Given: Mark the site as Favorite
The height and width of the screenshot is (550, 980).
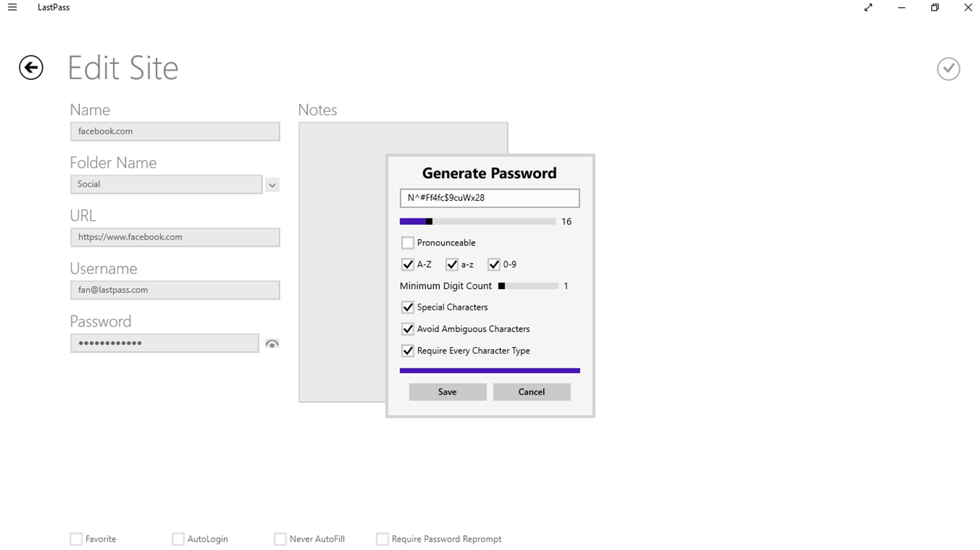Looking at the screenshot, I should coord(76,539).
